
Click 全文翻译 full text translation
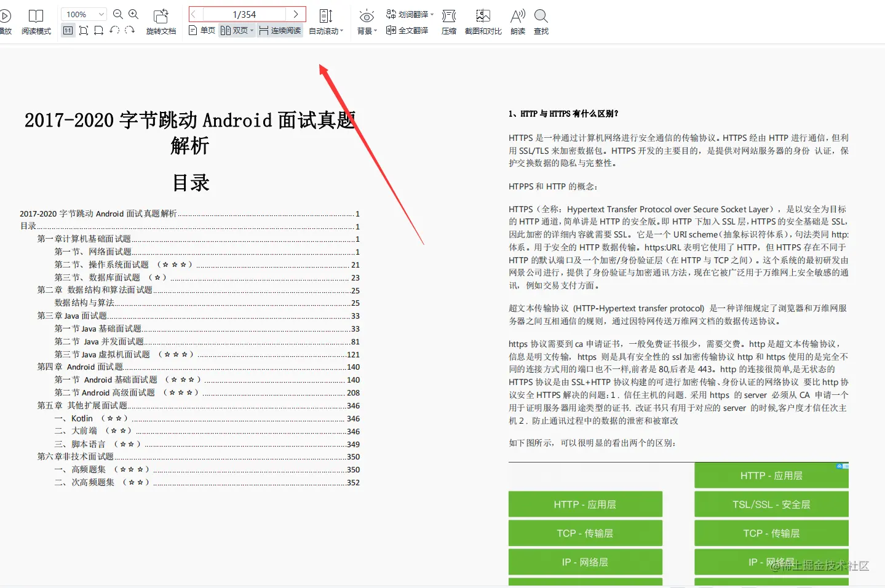[407, 30]
